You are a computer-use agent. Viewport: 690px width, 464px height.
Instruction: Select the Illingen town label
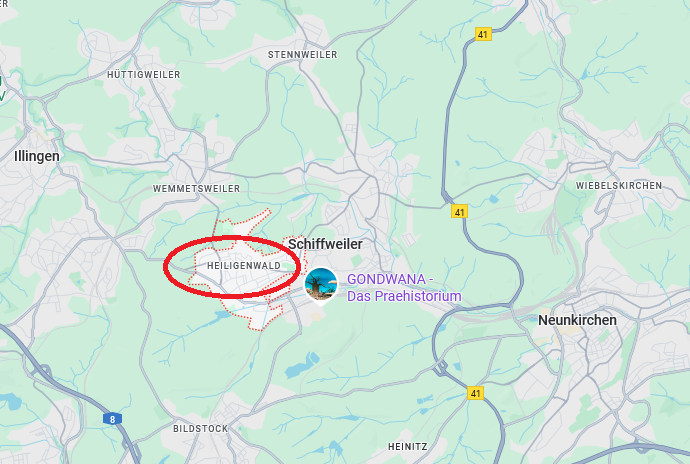pyautogui.click(x=37, y=156)
